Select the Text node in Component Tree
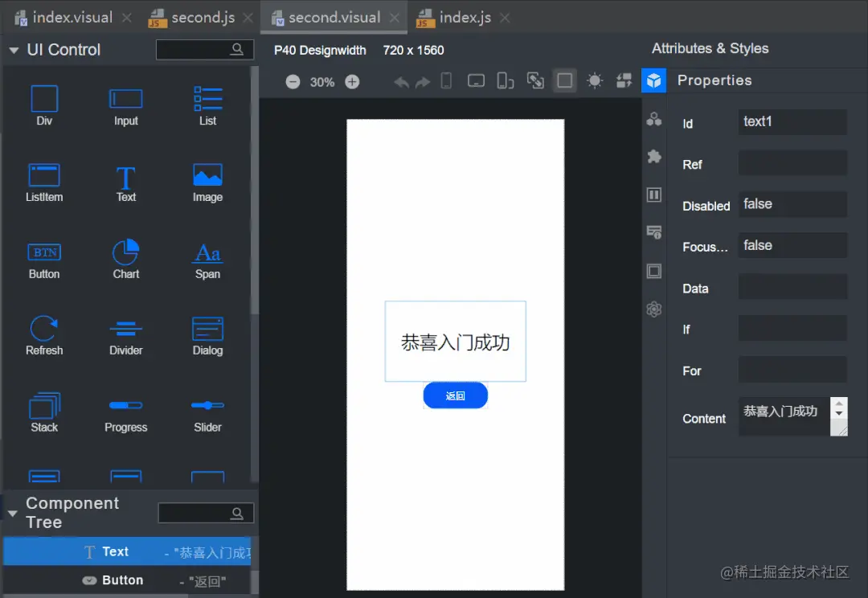Viewport: 868px width, 598px height. pos(115,551)
